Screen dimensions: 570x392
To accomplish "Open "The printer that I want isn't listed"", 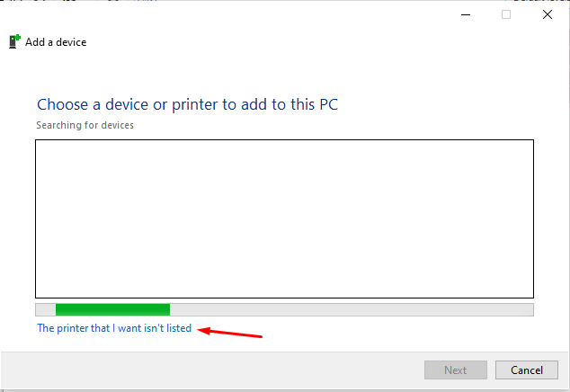I will pyautogui.click(x=114, y=328).
